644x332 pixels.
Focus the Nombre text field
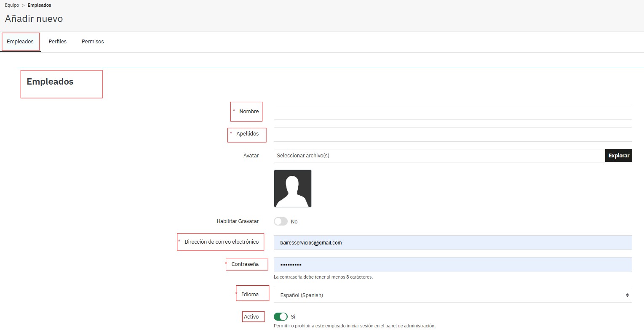[x=452, y=112]
